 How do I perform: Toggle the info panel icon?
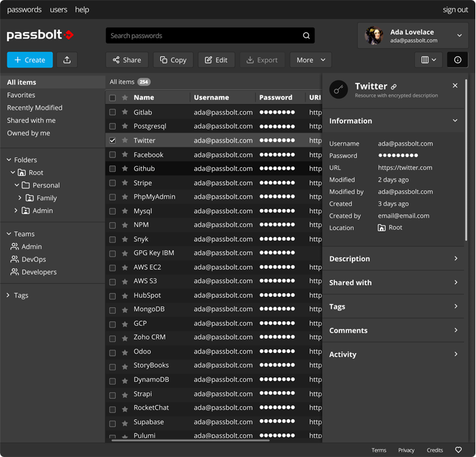(x=457, y=60)
